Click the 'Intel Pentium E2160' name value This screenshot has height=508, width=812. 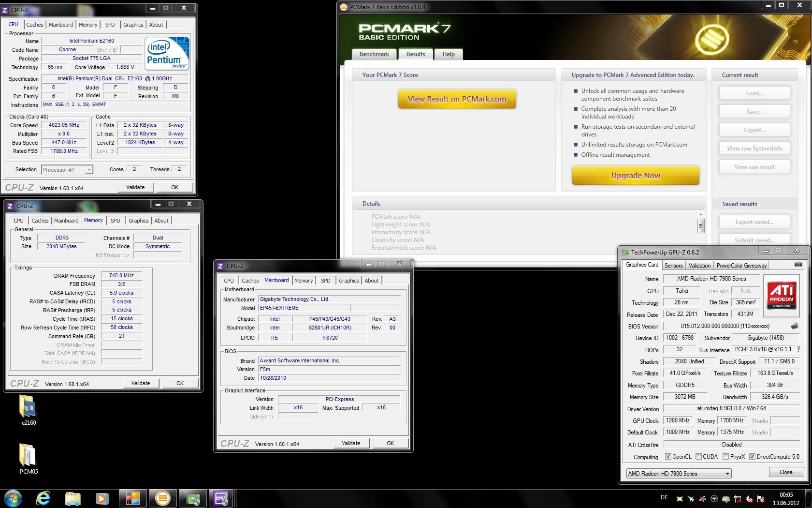(91, 41)
